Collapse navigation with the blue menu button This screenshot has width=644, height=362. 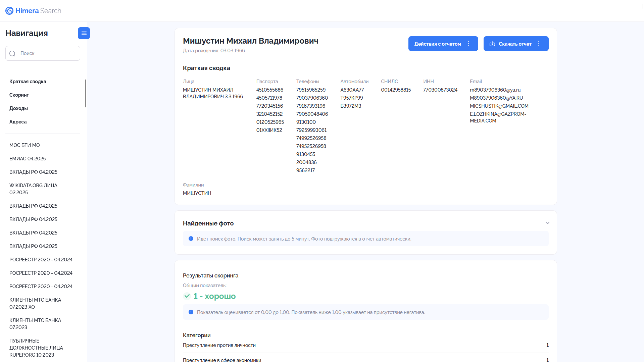(x=84, y=33)
